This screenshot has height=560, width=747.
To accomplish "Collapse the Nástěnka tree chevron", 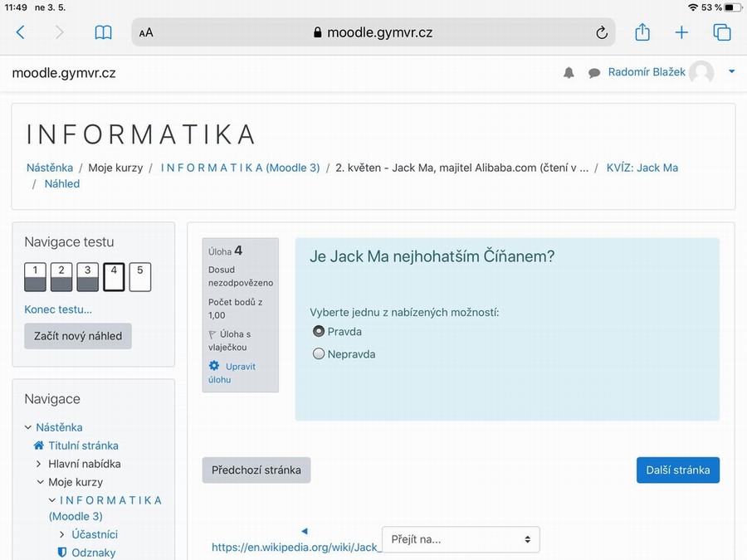I will coord(28,427).
